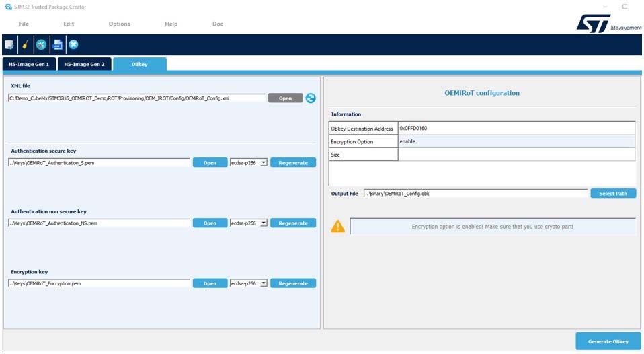Click the OEMiRoT_Authentication_NS.pem path field
644x354 pixels.
click(x=99, y=223)
